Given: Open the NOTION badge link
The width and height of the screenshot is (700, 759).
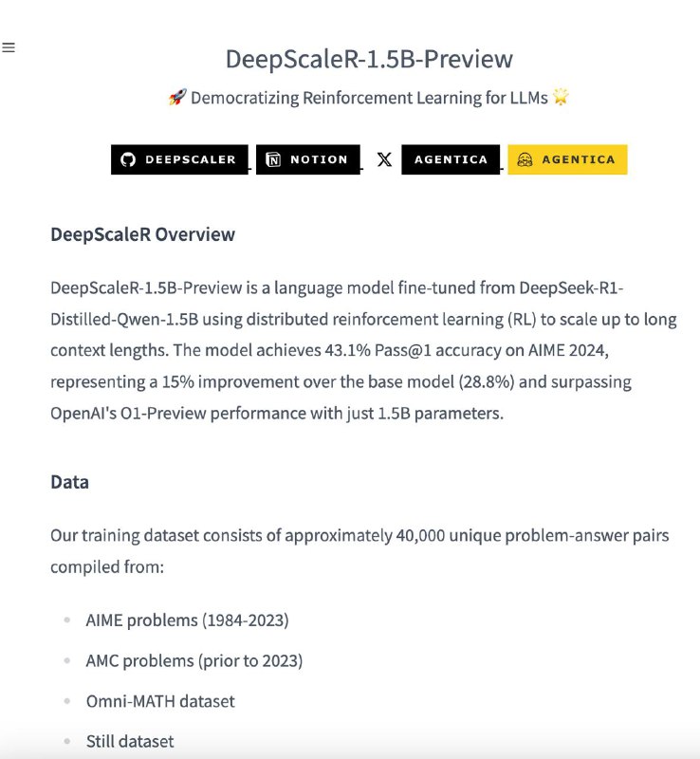Looking at the screenshot, I should tap(308, 159).
